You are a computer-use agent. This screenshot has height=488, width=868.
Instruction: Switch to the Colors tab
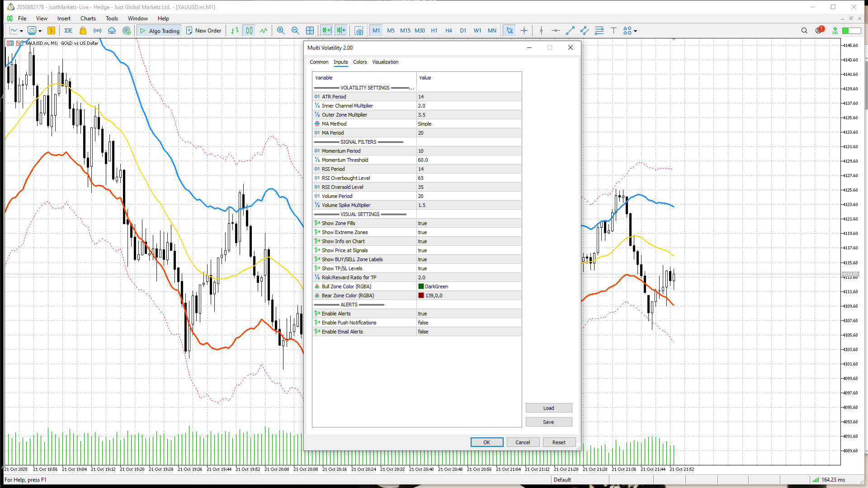[x=360, y=62]
